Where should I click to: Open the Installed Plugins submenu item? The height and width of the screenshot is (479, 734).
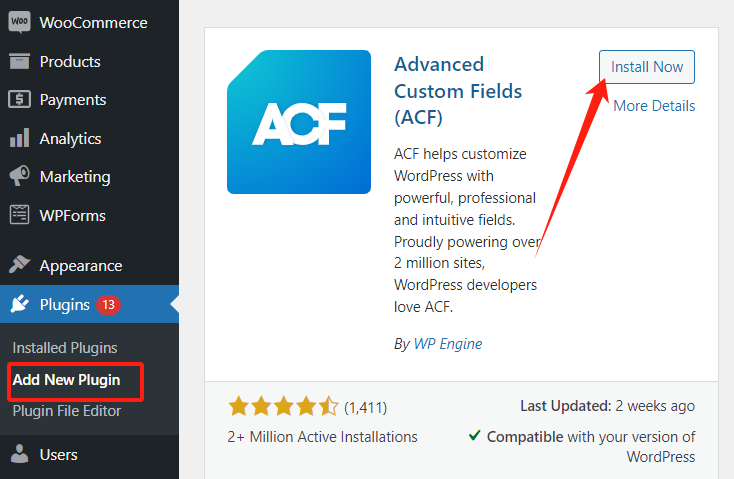[65, 348]
